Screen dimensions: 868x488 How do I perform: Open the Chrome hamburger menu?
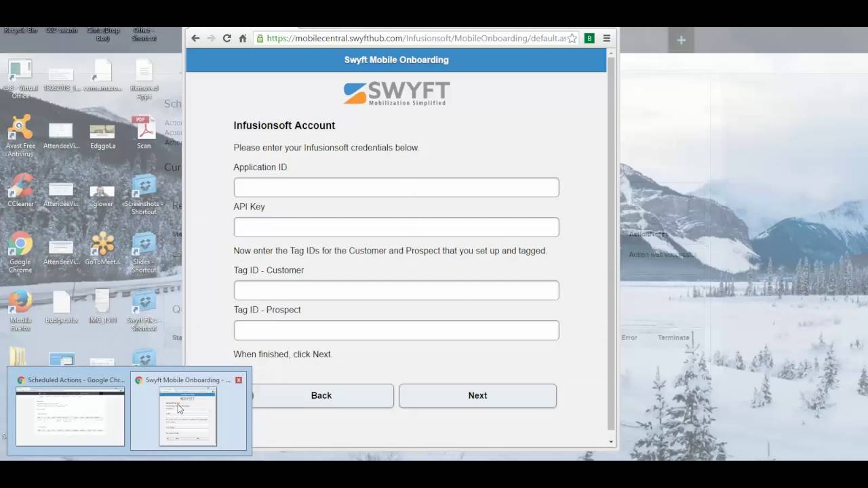tap(607, 39)
